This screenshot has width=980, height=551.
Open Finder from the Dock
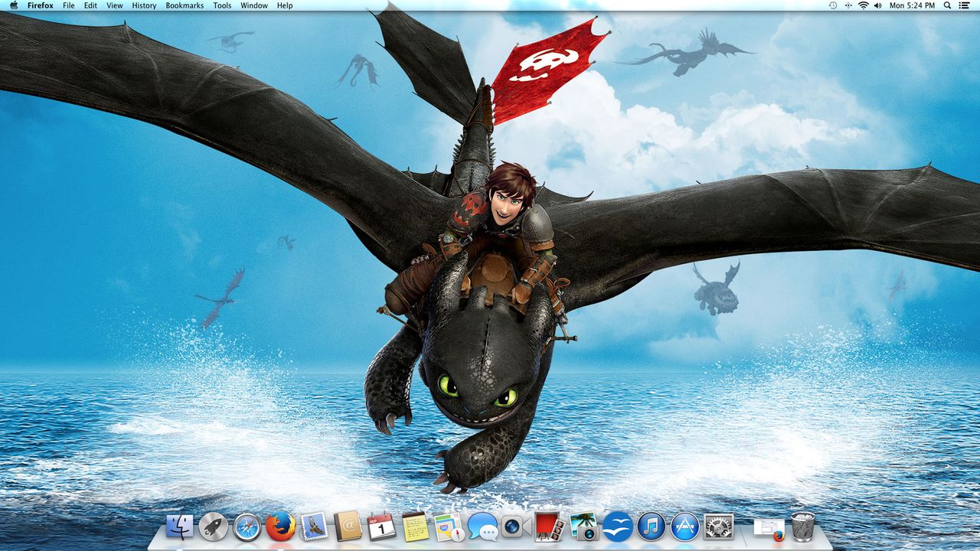click(x=180, y=527)
